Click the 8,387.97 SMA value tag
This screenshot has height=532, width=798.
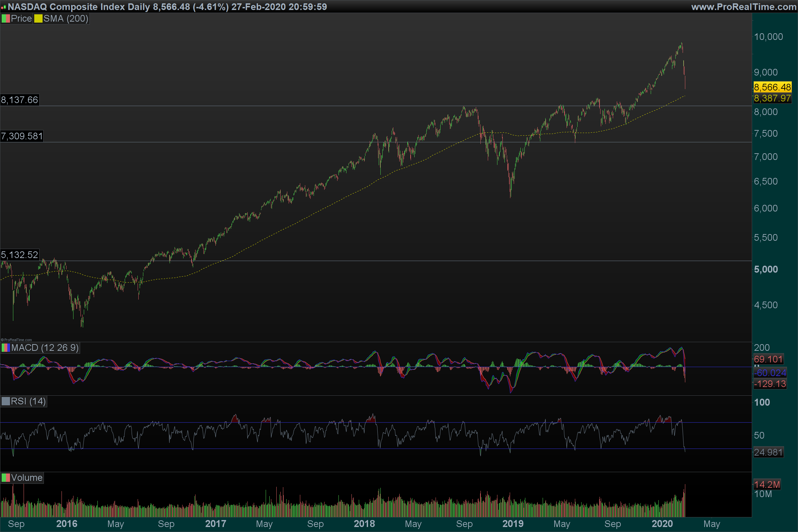pyautogui.click(x=772, y=98)
